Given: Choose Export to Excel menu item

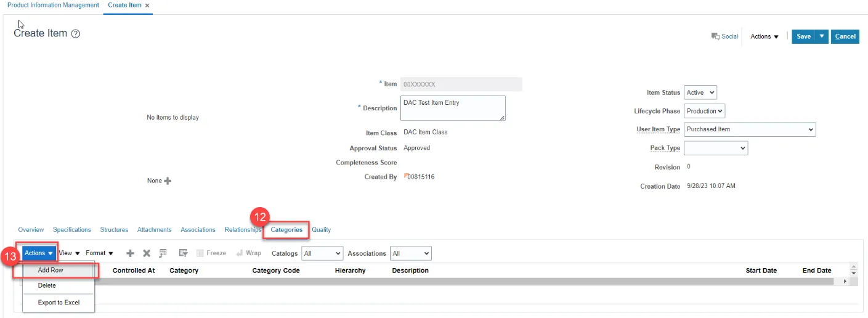Looking at the screenshot, I should [x=59, y=303].
